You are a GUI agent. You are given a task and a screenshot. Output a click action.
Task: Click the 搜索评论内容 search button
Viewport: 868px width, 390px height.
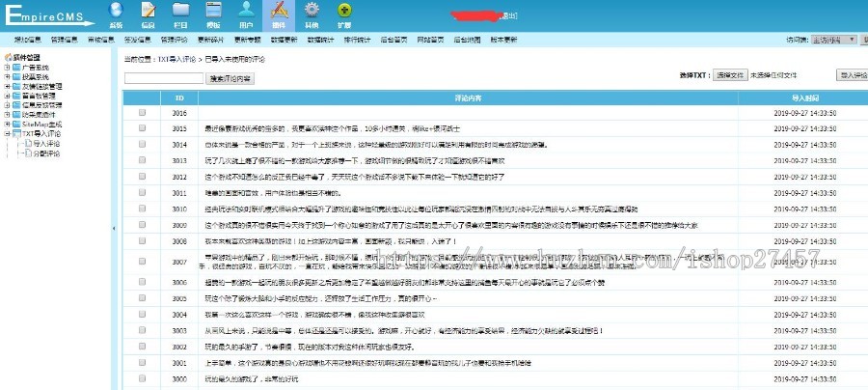coord(231,78)
